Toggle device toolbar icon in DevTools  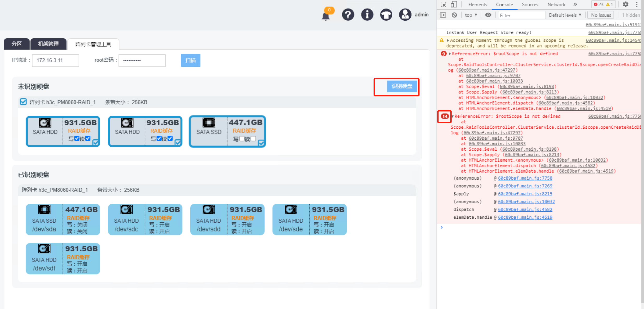(454, 4)
